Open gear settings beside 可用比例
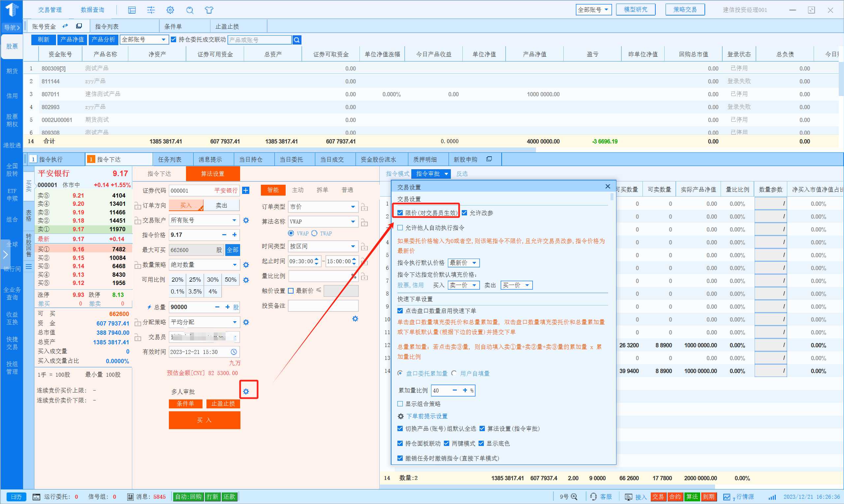Image resolution: width=844 pixels, height=504 pixels. click(246, 280)
